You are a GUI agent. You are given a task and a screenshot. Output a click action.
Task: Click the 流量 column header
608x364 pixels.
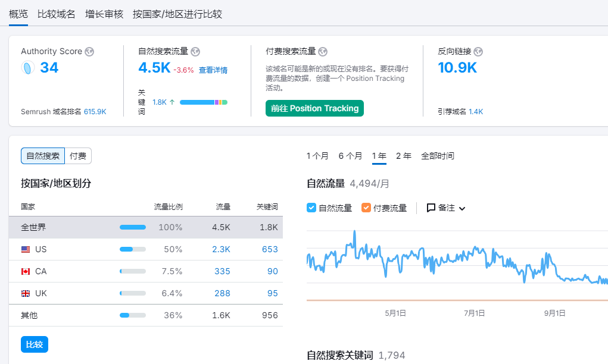coord(223,207)
